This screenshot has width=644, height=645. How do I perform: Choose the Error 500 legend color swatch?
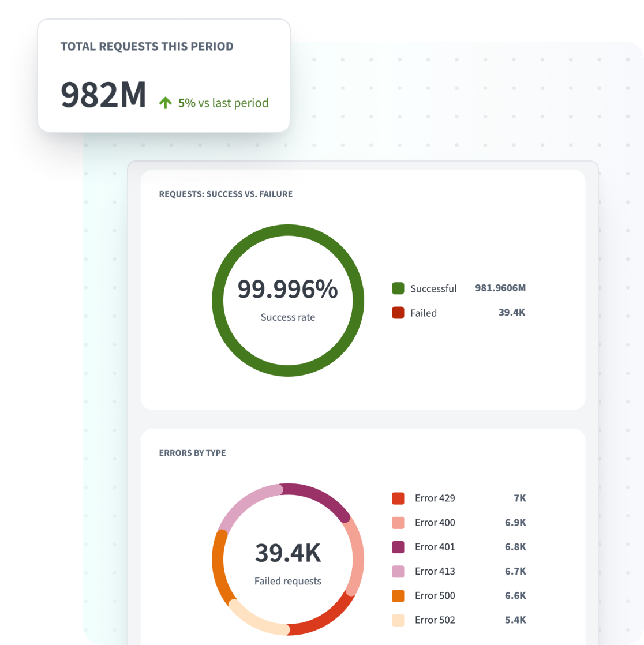click(398, 595)
